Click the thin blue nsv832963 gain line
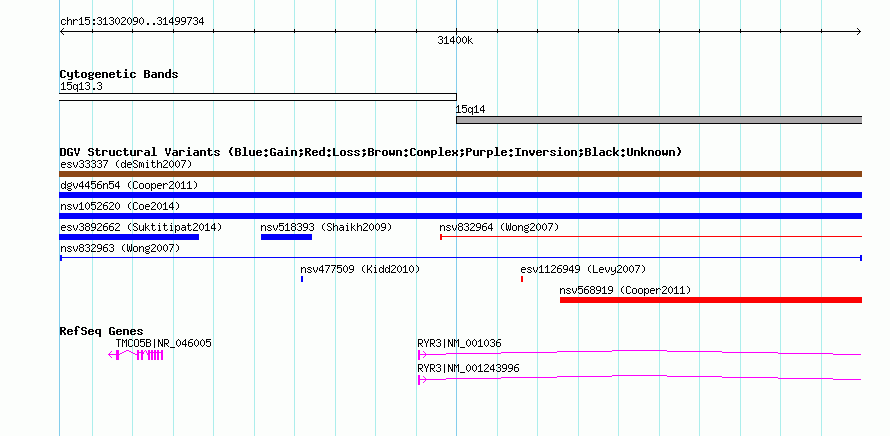The image size is (890, 436). coord(461,258)
